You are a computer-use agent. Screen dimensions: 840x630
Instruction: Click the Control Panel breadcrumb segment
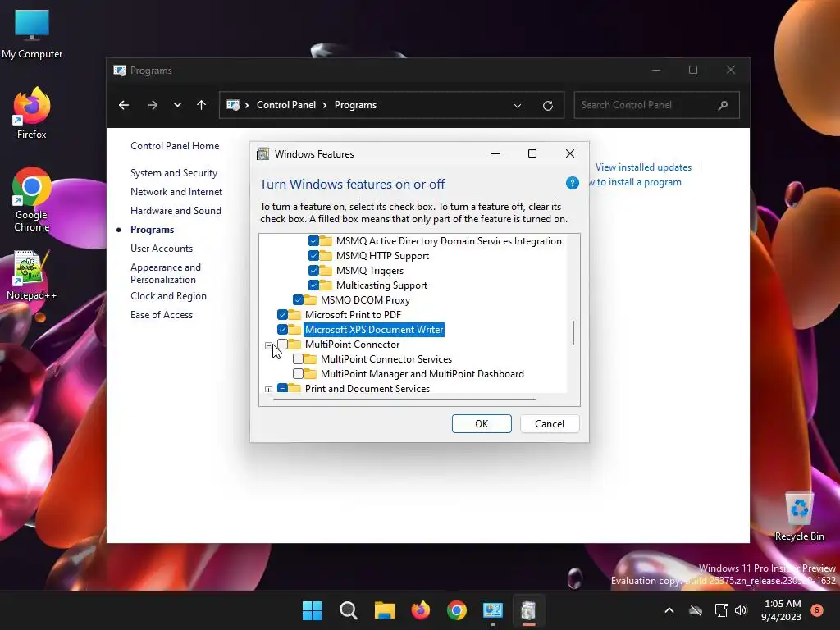click(286, 105)
